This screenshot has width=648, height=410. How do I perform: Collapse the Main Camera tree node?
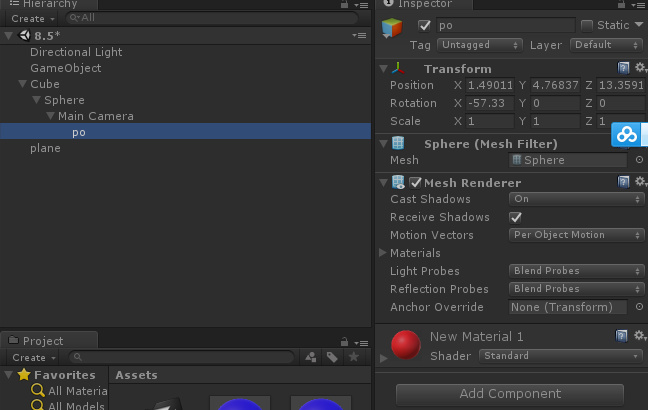coord(50,116)
